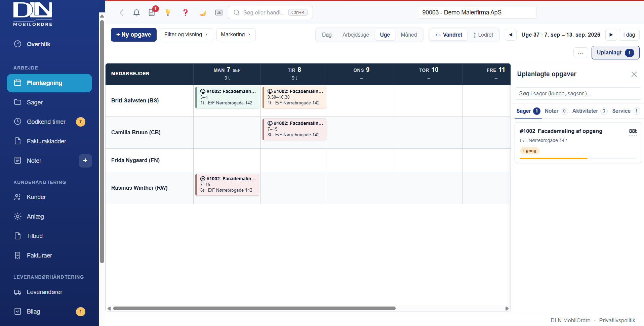
Task: Open keyboard shortcuts icon
Action: pyautogui.click(x=219, y=13)
